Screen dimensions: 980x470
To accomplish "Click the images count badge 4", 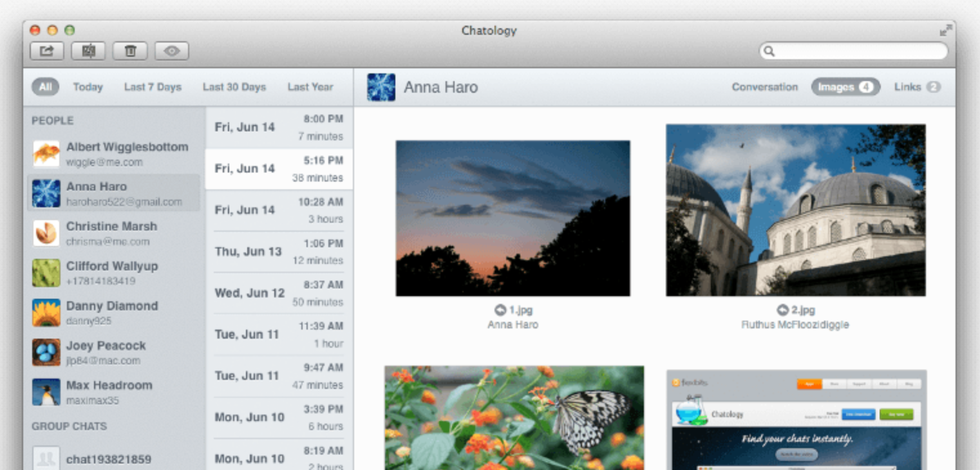I will [x=867, y=87].
